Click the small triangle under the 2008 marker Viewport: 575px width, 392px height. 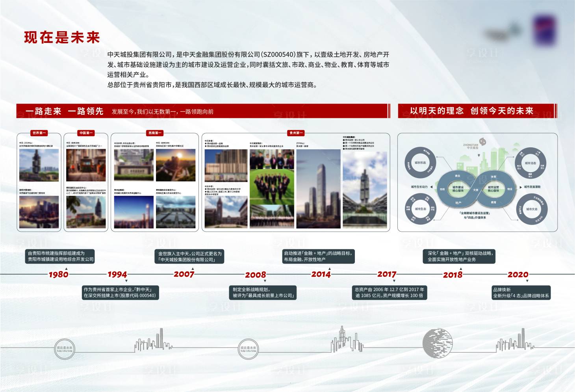pos(265,281)
